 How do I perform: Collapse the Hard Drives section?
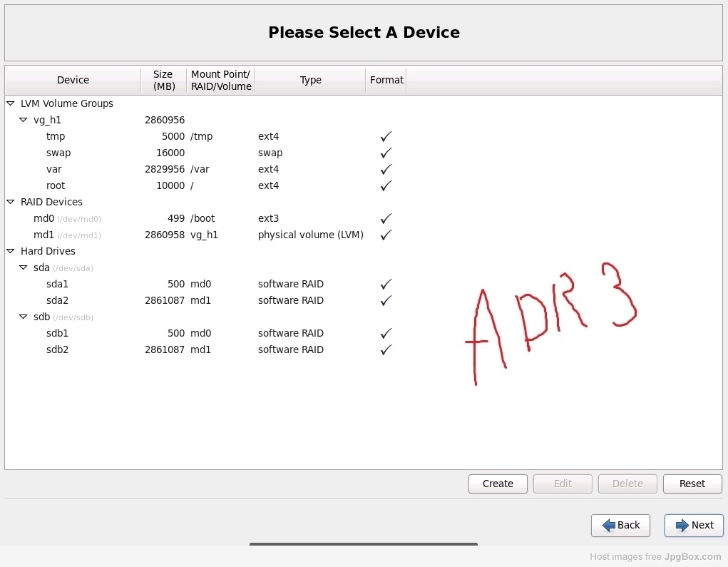click(11, 251)
